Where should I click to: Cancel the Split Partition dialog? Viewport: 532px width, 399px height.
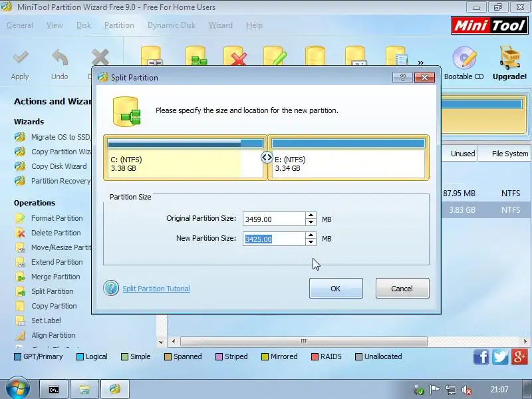402,289
